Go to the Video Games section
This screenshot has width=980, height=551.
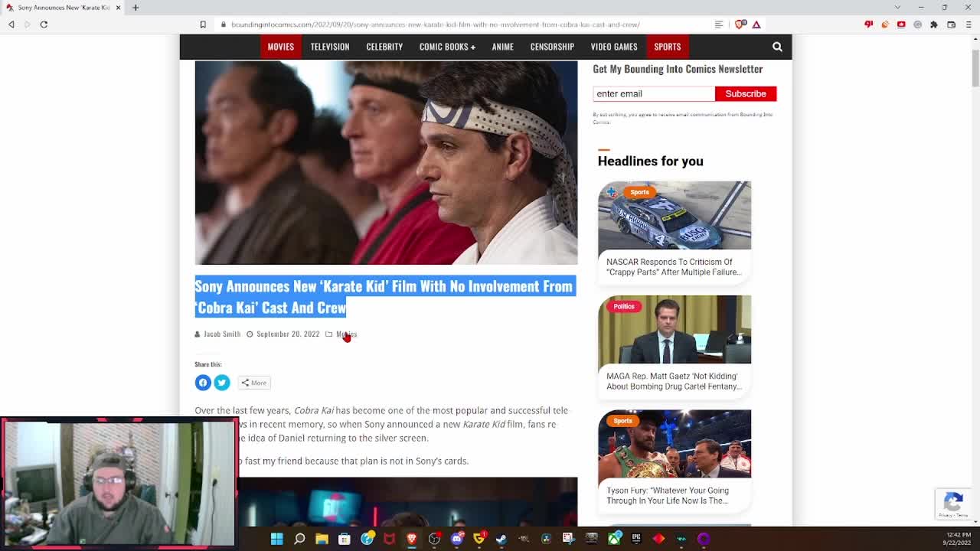614,47
